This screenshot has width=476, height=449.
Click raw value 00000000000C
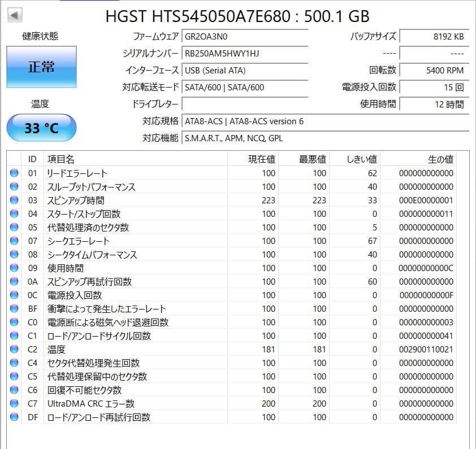click(426, 268)
